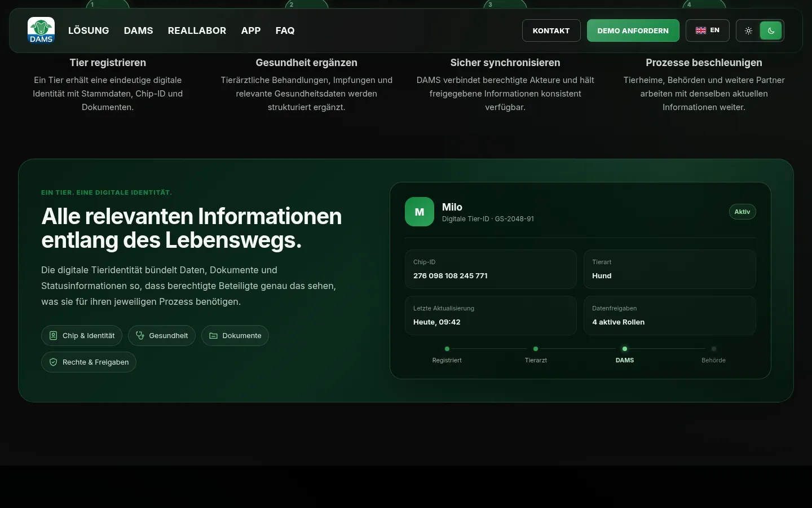Image resolution: width=812 pixels, height=508 pixels.
Task: Go to REALLABOR section
Action: [x=197, y=30]
